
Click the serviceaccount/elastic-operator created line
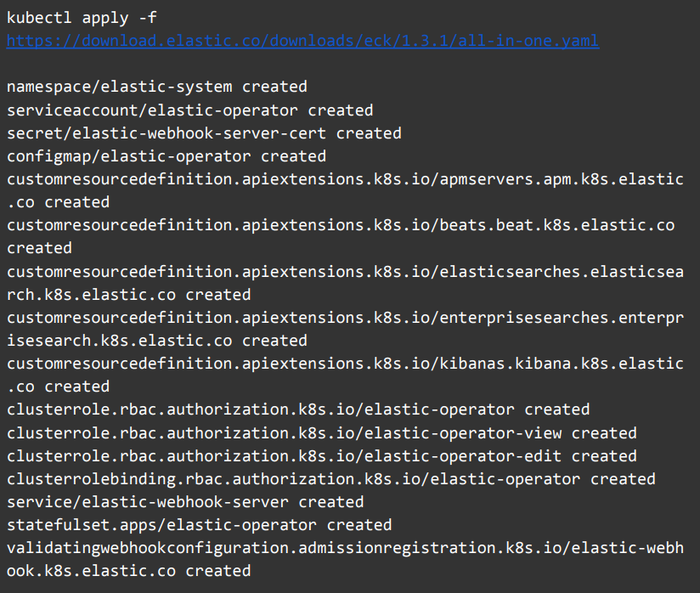click(x=189, y=110)
